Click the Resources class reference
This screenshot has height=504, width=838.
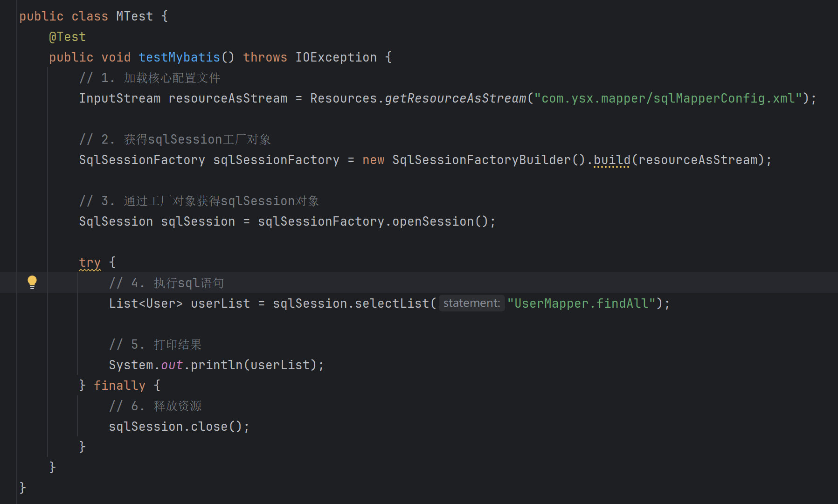343,98
